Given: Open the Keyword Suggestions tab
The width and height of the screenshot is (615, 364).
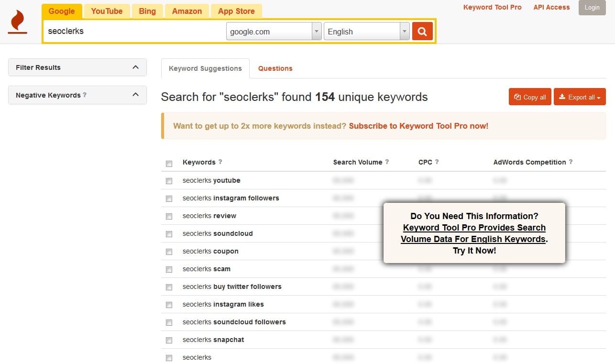Looking at the screenshot, I should click(205, 68).
